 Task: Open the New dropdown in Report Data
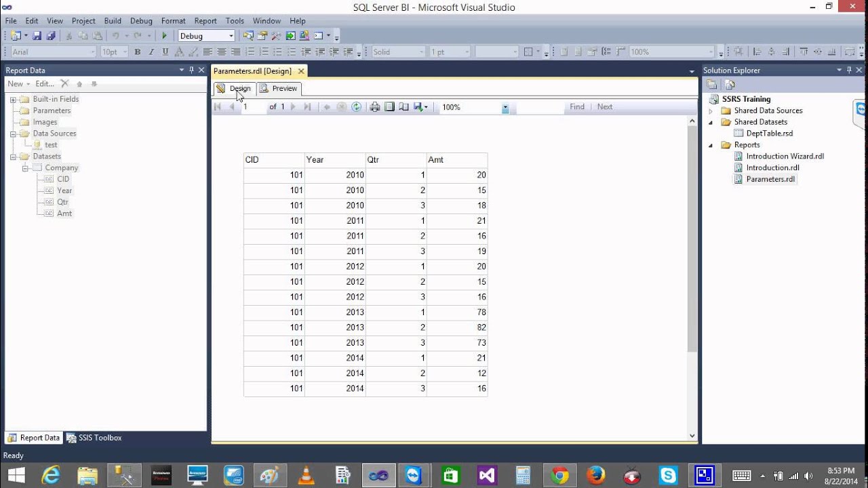pyautogui.click(x=18, y=84)
